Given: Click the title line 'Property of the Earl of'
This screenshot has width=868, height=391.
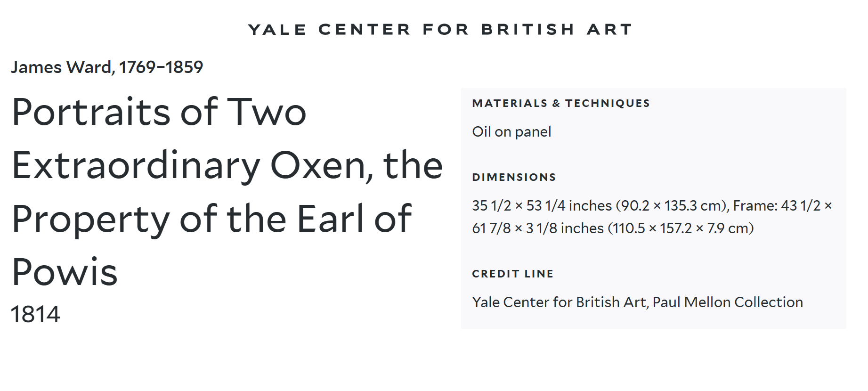Looking at the screenshot, I should coord(212,219).
